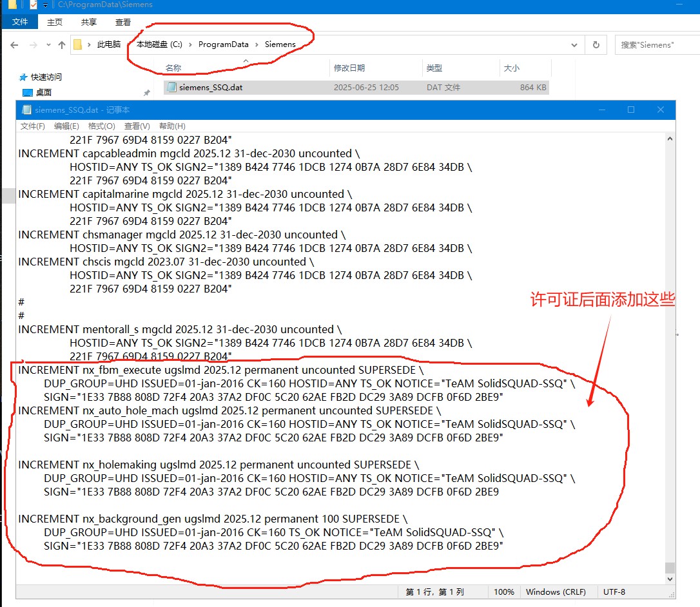Click 100% zoom in status bar
Viewport: 700px width, 607px height.
pos(503,592)
